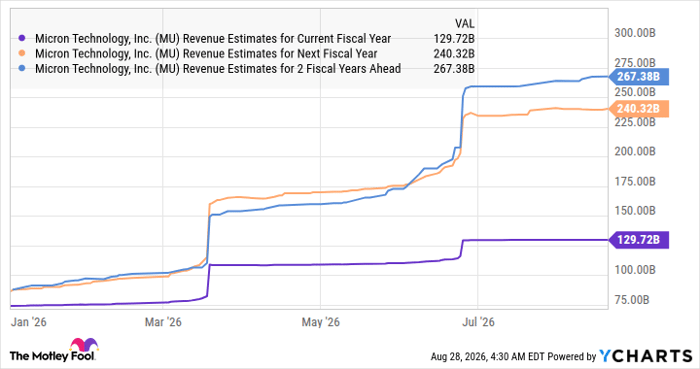Click the Jan '26 x-axis label
Image resolution: width=700 pixels, height=369 pixels.
pos(28,322)
